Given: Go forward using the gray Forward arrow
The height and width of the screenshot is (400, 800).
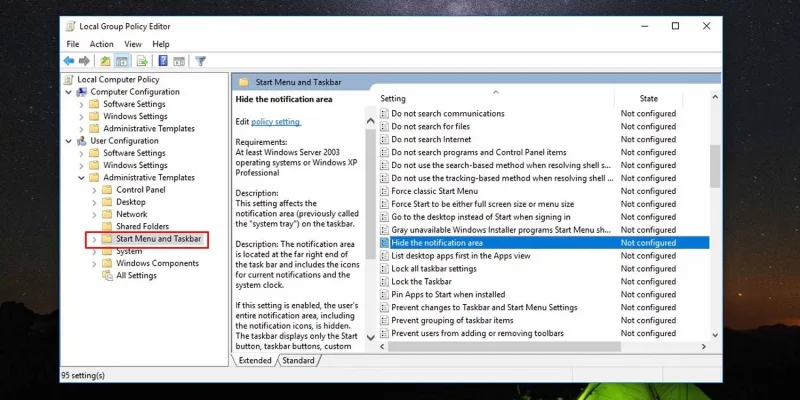Looking at the screenshot, I should point(85,61).
